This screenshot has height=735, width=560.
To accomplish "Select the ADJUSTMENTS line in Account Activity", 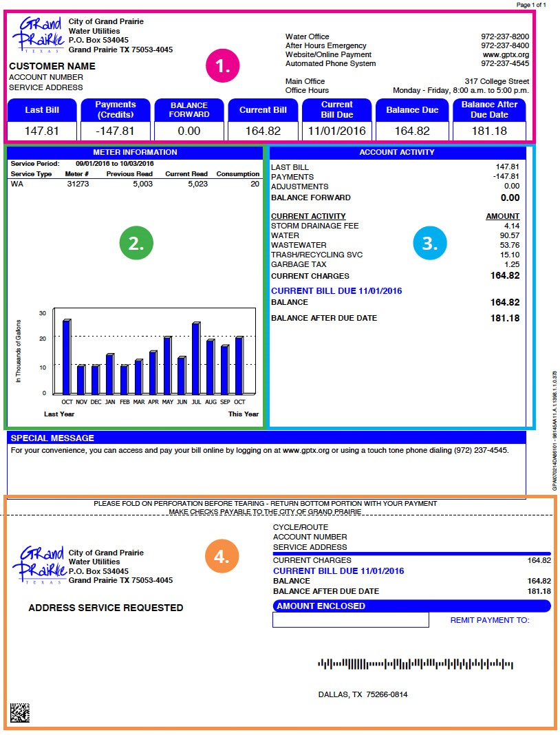I will 395,186.
